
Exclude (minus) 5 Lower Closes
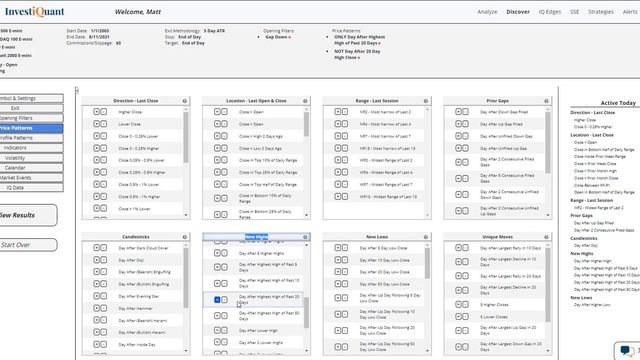coord(465,316)
